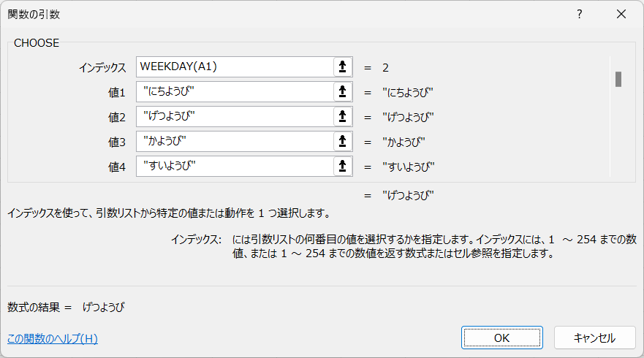The height and width of the screenshot is (358, 644).
Task: Click the argument list scrollbar thumb
Action: click(618, 79)
